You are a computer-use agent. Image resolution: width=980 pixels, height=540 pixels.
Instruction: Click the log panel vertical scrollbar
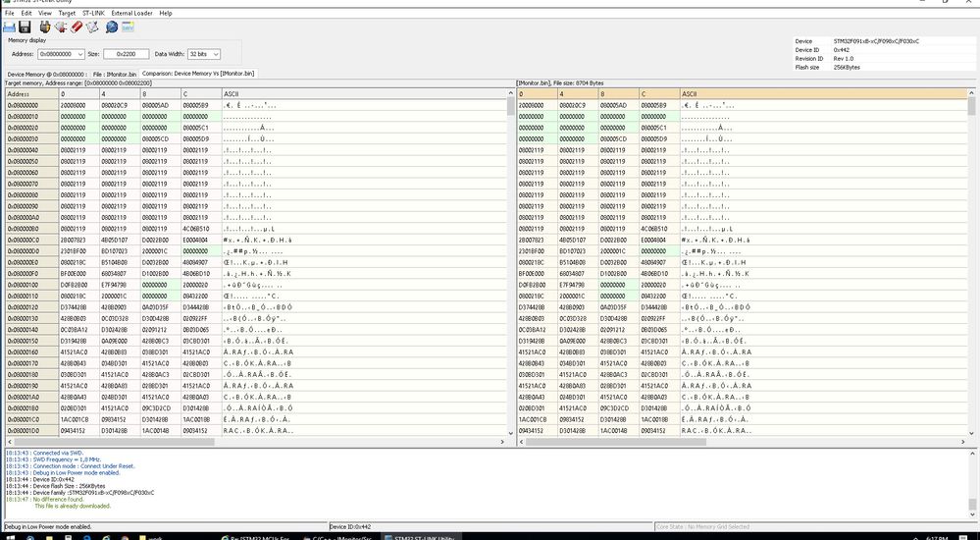coord(972,484)
